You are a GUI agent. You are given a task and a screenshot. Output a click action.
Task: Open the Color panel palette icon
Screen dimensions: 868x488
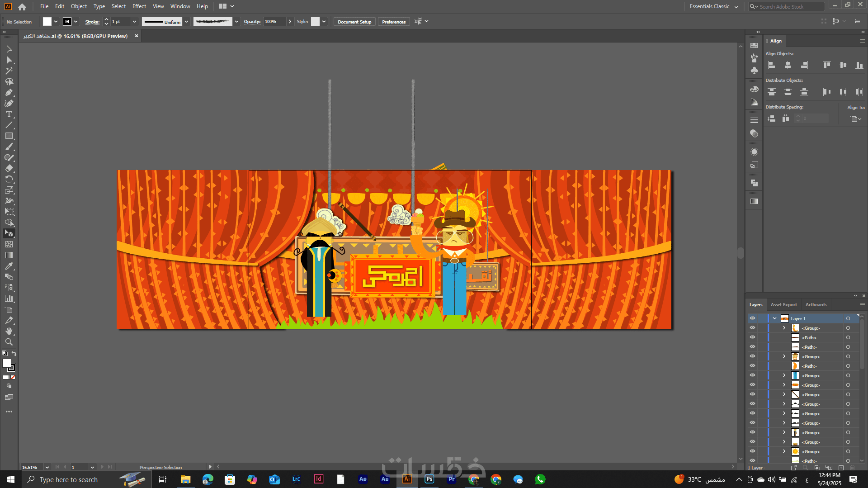click(754, 89)
